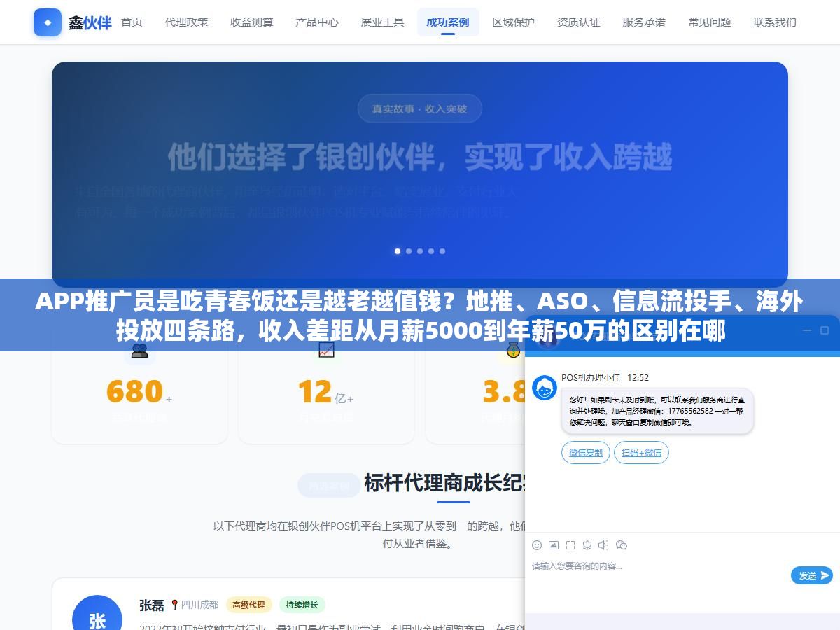840x630 pixels.
Task: Click the 他们选择了银创伙伴 hero heading
Action: 420,157
